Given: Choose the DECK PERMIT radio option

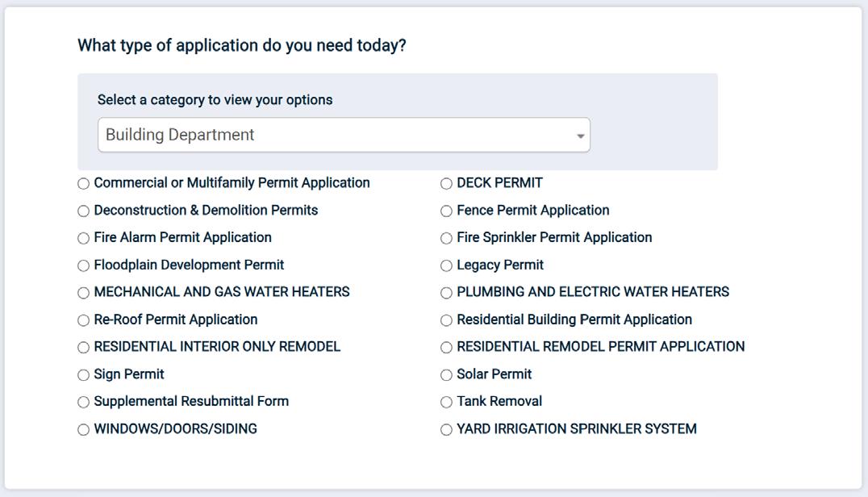Looking at the screenshot, I should pyautogui.click(x=447, y=184).
